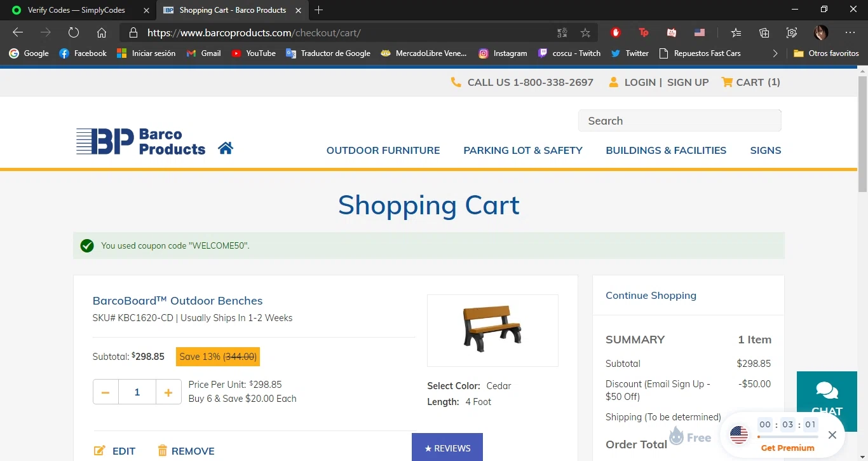Open Facebook bookmark
This screenshot has height=461, width=868.
[83, 53]
